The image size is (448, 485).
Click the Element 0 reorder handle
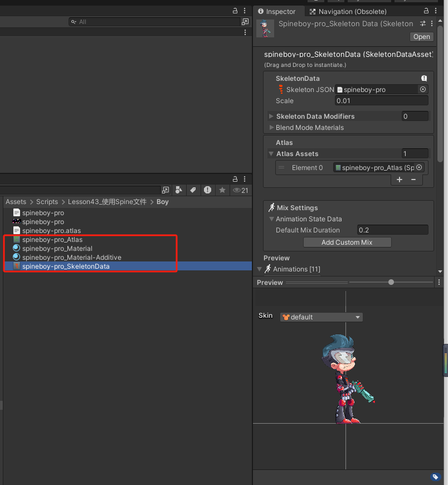click(281, 168)
